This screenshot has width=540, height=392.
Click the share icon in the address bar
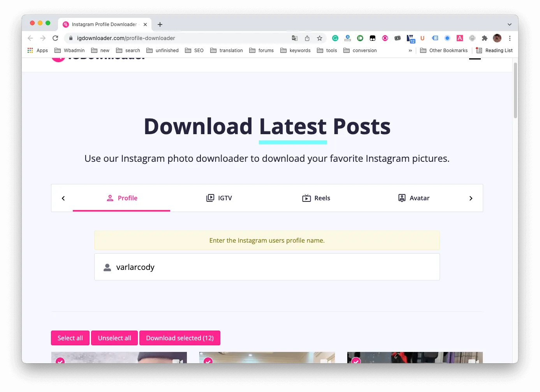(x=307, y=38)
